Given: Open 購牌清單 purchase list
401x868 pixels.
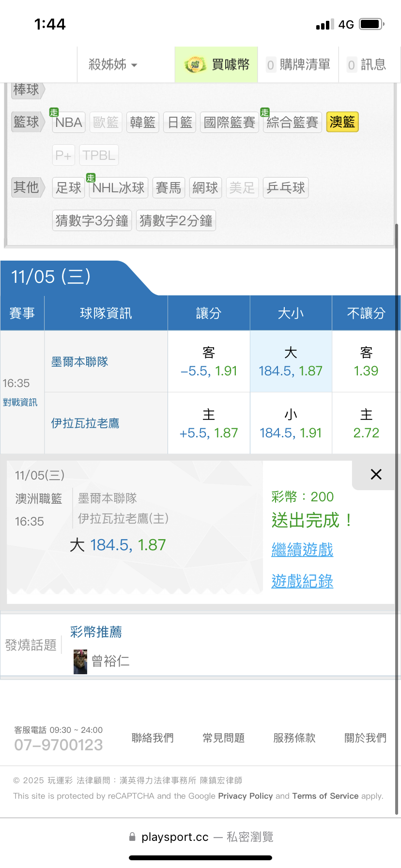Looking at the screenshot, I should click(298, 64).
